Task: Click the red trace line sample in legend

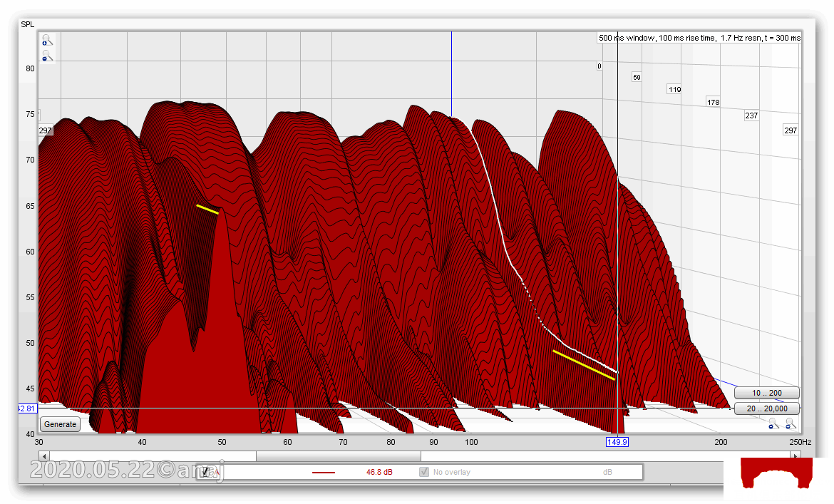Action: pos(324,472)
